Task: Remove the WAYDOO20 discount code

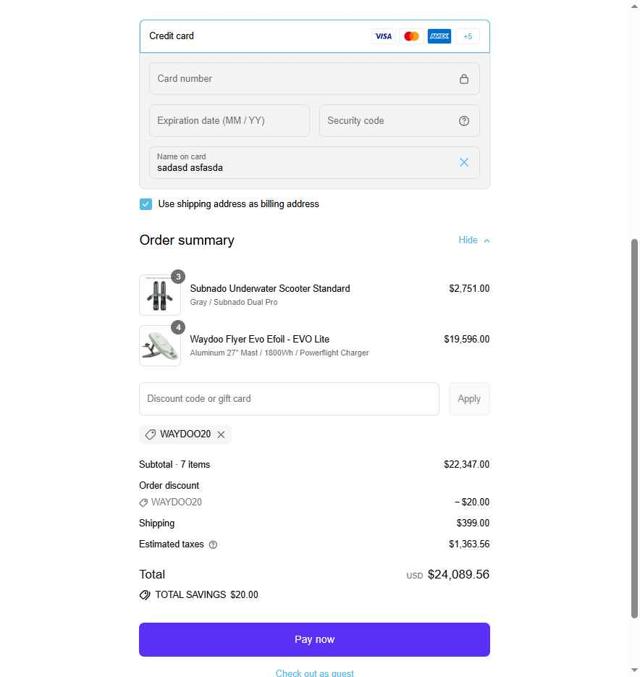Action: (221, 434)
